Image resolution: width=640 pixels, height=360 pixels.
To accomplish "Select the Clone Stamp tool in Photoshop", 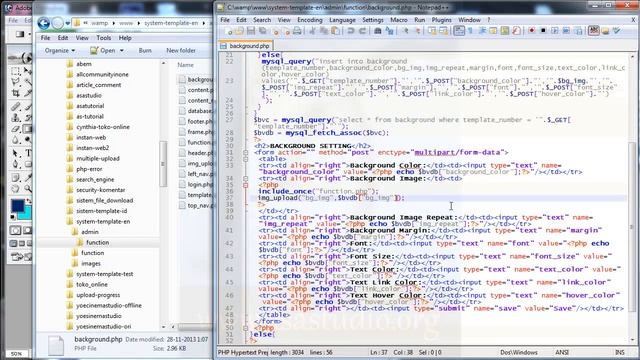I will coord(16,118).
